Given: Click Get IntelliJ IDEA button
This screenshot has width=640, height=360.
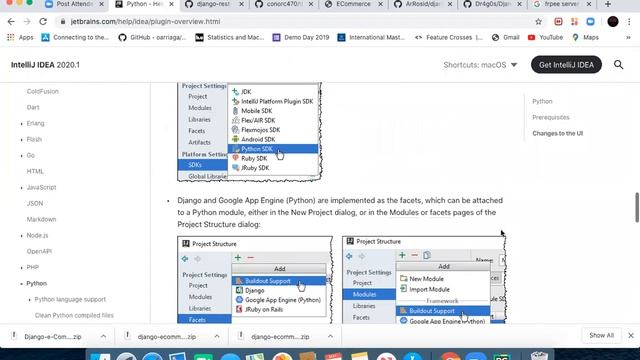Looking at the screenshot, I should (x=566, y=65).
